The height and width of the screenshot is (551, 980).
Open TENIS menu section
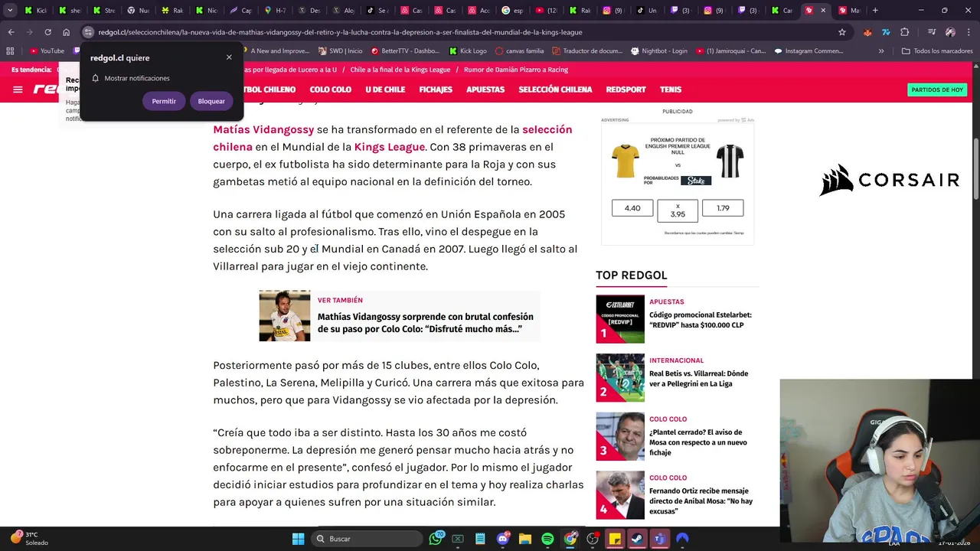coord(671,90)
